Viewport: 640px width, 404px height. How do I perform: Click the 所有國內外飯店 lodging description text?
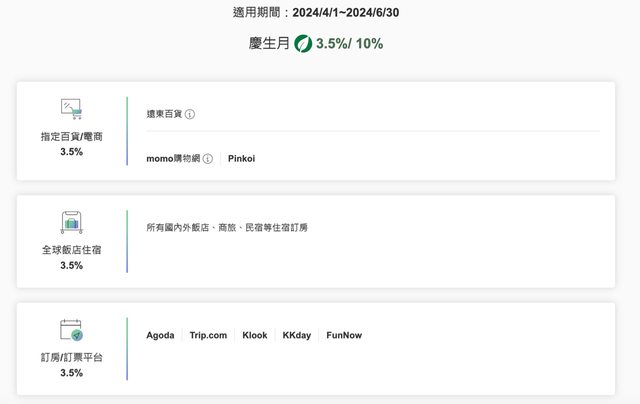(x=227, y=227)
